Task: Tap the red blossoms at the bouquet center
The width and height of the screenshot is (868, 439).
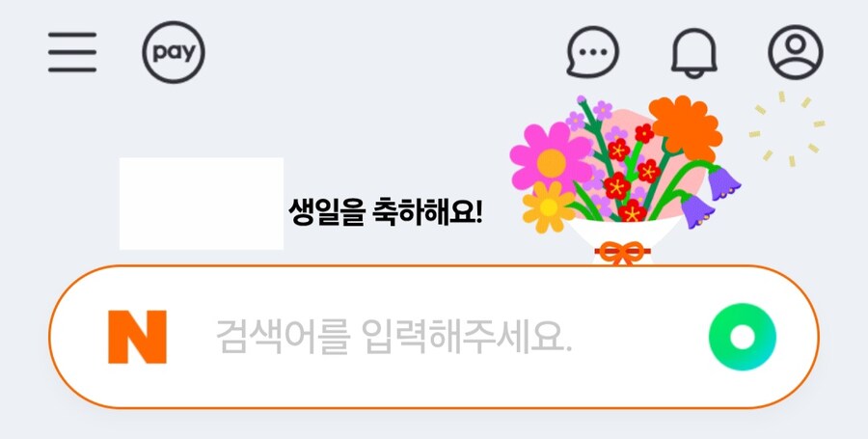Action: click(x=631, y=172)
